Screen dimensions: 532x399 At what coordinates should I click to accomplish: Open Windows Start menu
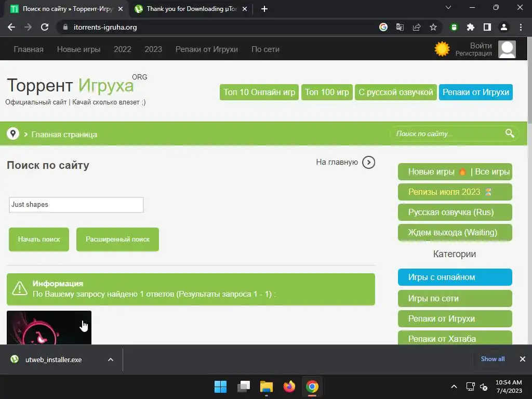(x=220, y=387)
